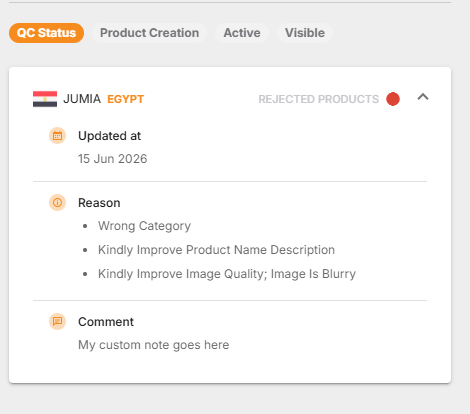The height and width of the screenshot is (414, 470).
Task: Click the custom note comment text
Action: coord(154,345)
